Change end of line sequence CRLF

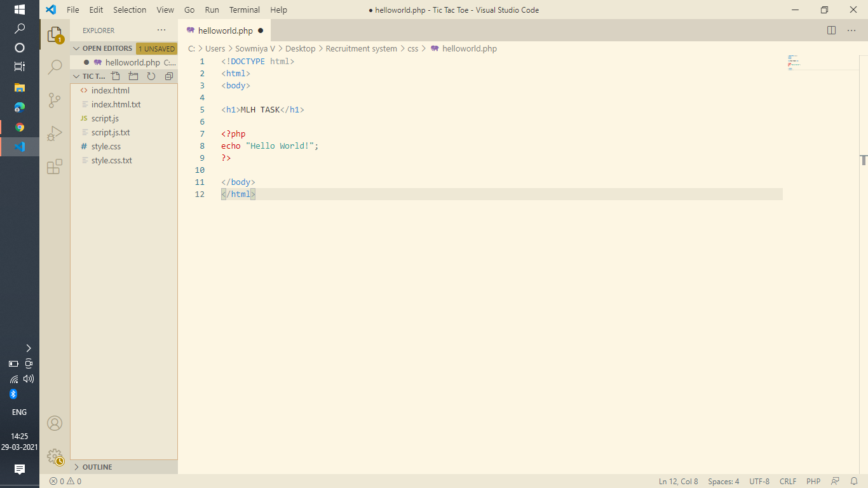788,481
